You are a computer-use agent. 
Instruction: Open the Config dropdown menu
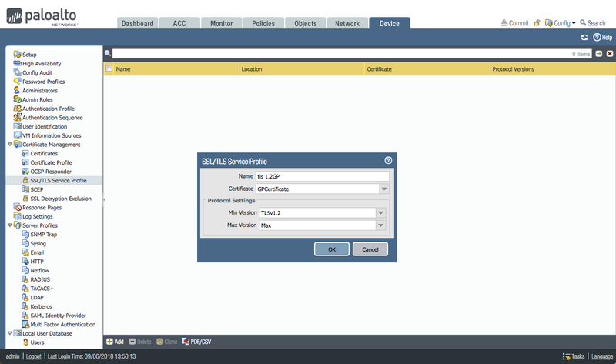[561, 23]
